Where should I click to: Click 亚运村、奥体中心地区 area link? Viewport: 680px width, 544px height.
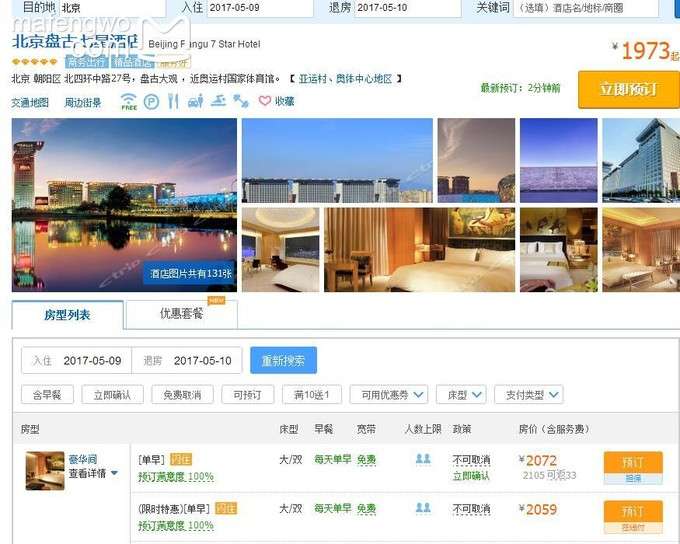tap(345, 79)
